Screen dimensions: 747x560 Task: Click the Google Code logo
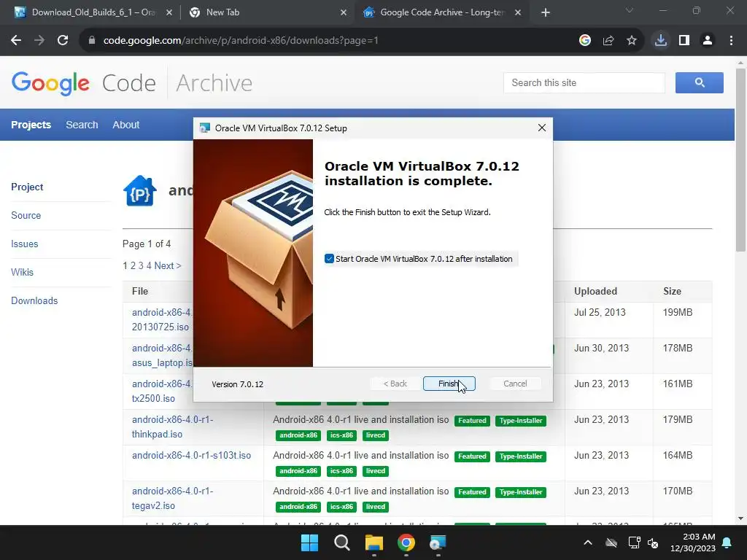(84, 83)
